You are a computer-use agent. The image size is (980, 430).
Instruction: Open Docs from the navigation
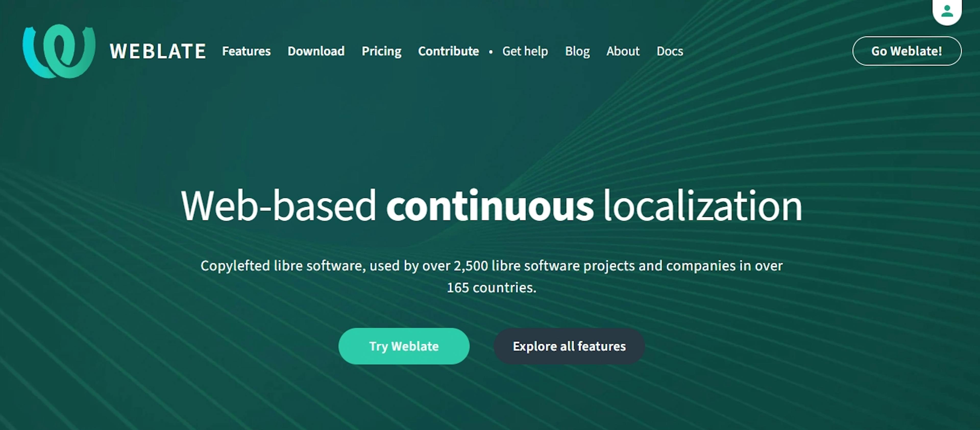click(670, 51)
